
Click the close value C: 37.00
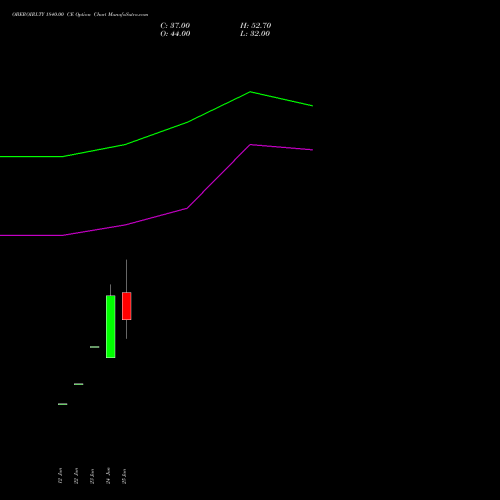coord(175,26)
